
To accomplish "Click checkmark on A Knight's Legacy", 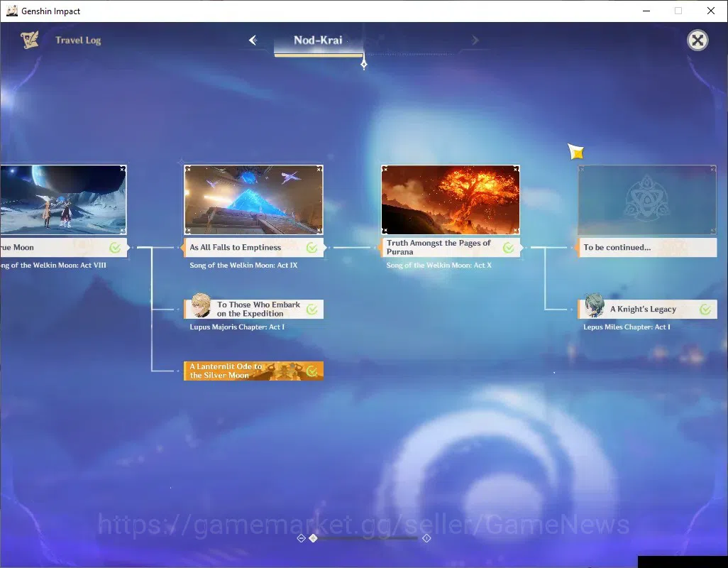I will [x=705, y=310].
